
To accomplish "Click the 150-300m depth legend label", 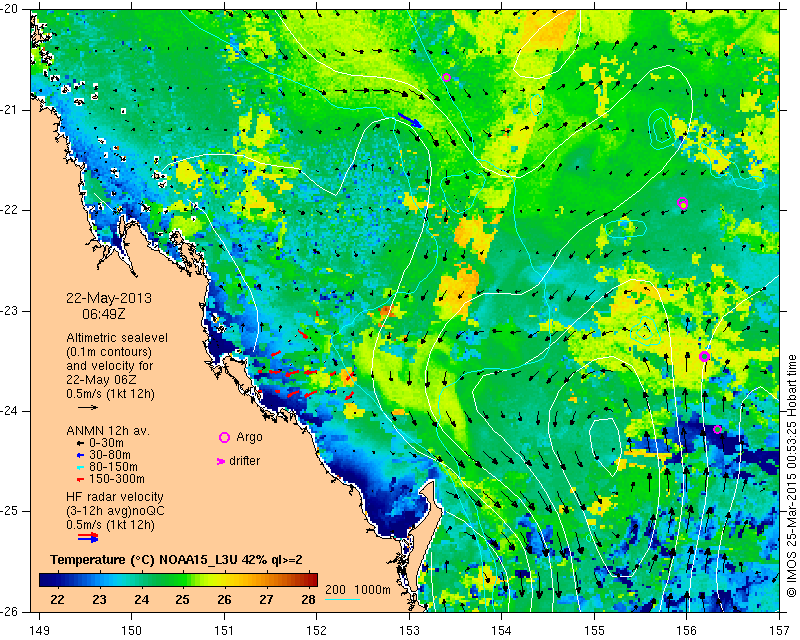I will (116, 479).
